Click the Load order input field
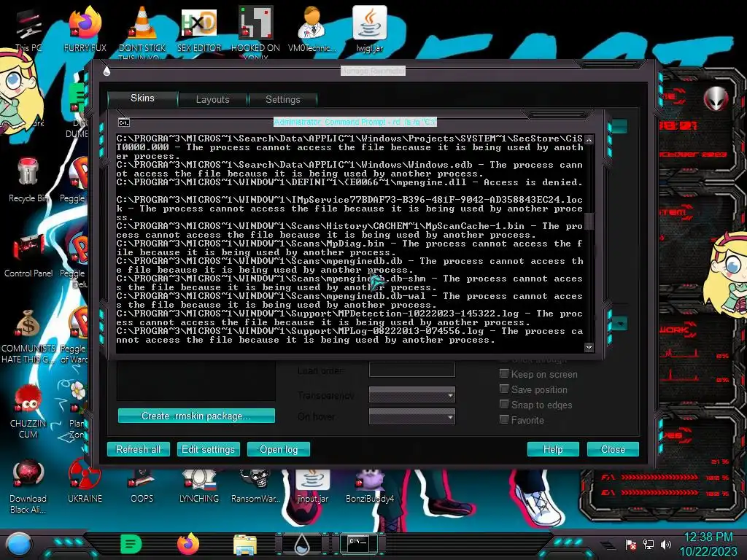 coord(412,370)
